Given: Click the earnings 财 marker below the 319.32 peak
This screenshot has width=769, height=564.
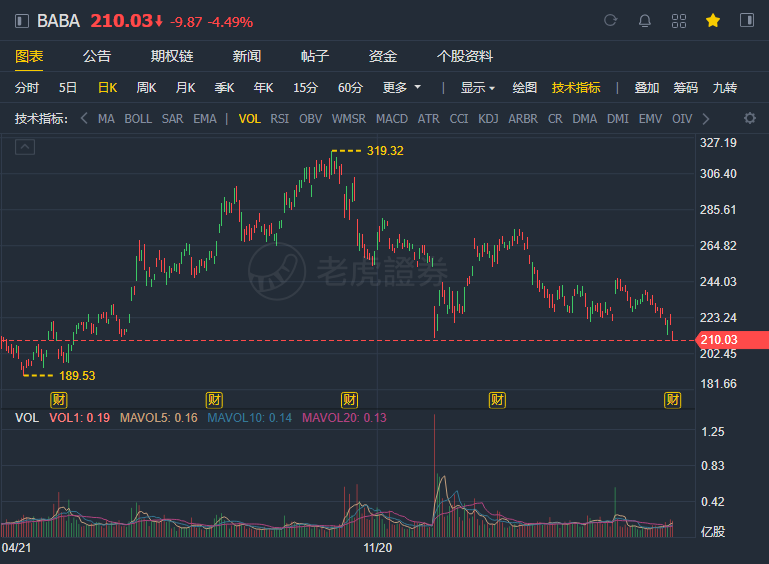Looking at the screenshot, I should click(x=350, y=400).
